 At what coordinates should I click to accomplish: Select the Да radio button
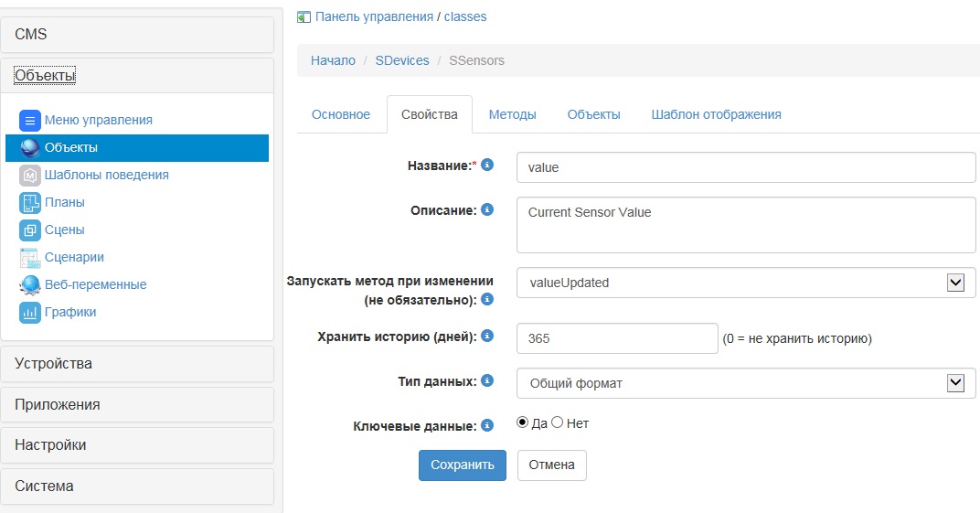coord(523,422)
